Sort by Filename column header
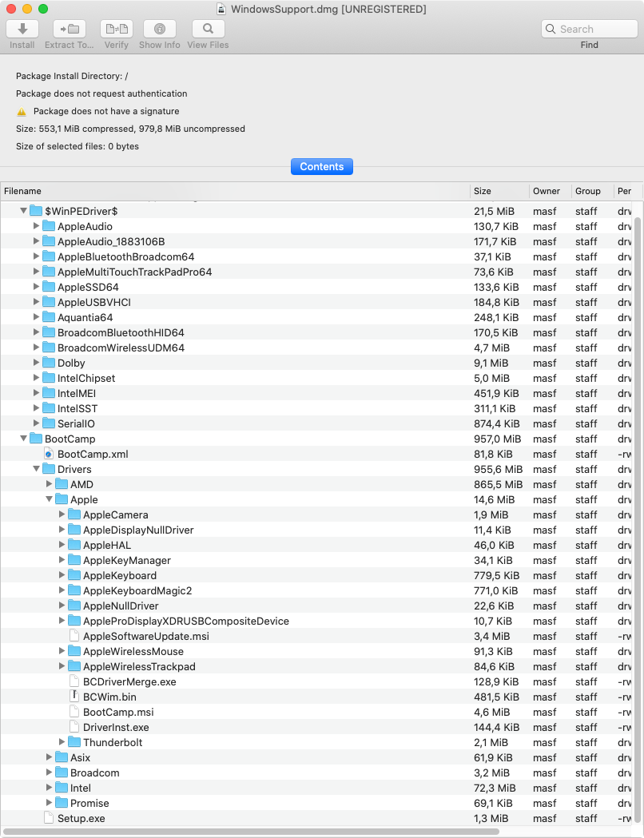Viewport: 644px width, 838px height. [x=235, y=192]
